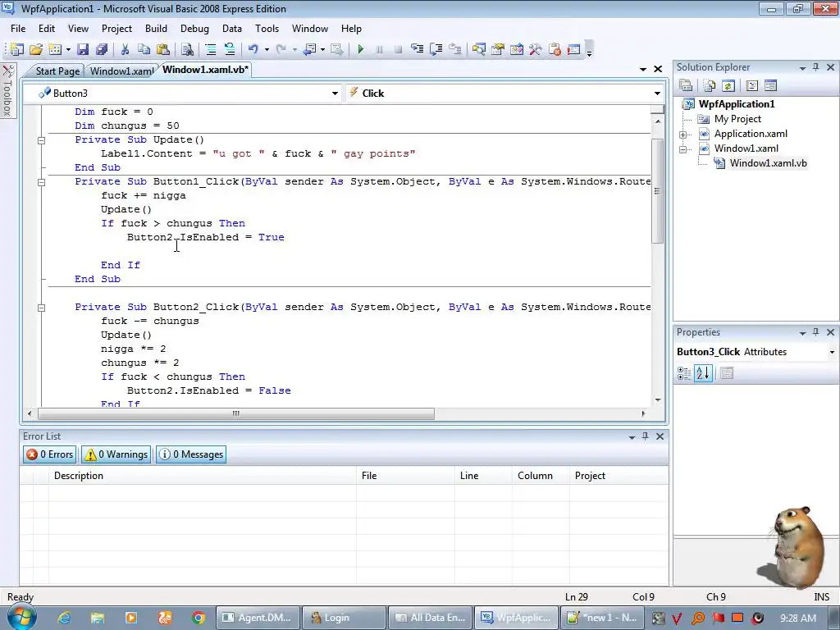
Task: Open Solution Explorer from the toolbar icon
Action: tap(478, 50)
